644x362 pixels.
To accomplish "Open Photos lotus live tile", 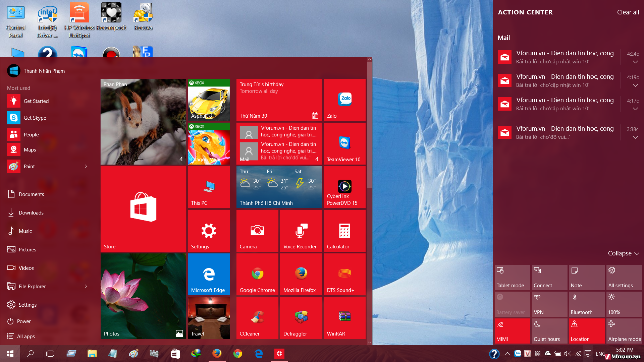I will [x=143, y=296].
